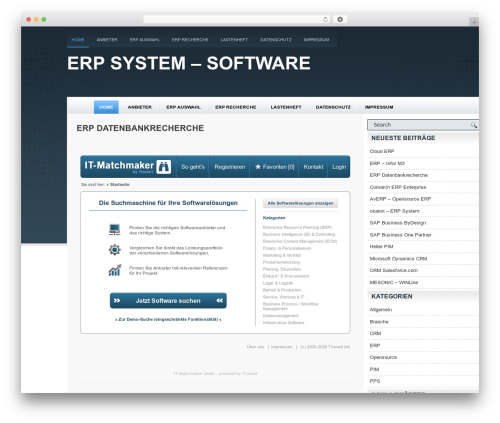
Task: Open Finanz- & Personalwesen category
Action: (x=287, y=248)
